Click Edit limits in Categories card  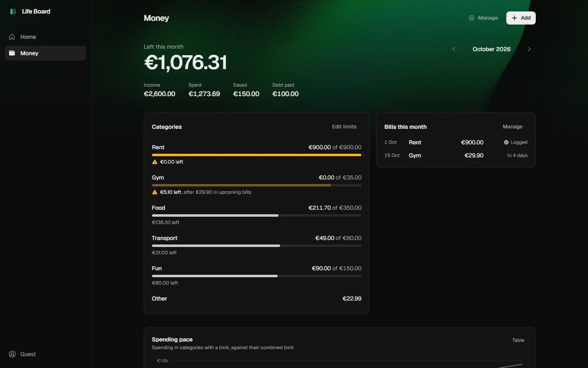[344, 127]
